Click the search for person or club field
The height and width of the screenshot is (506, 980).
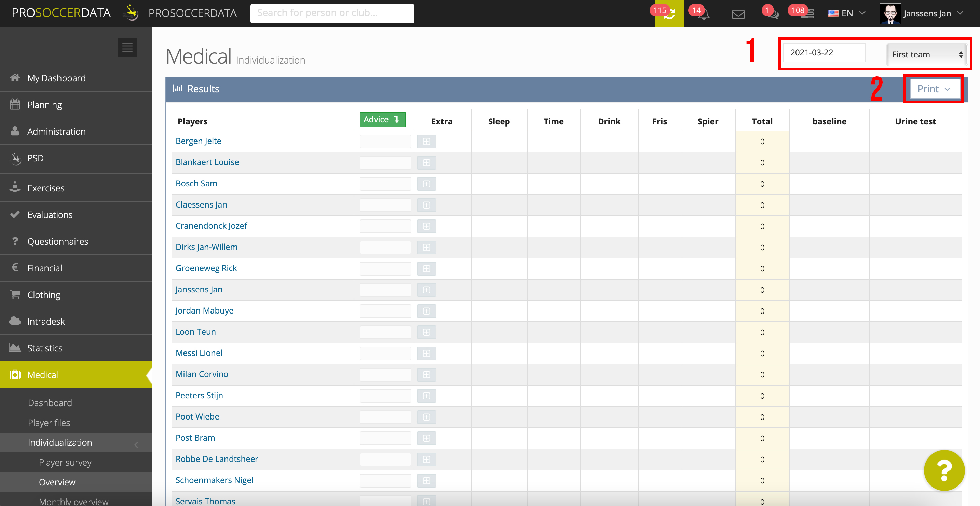click(332, 14)
